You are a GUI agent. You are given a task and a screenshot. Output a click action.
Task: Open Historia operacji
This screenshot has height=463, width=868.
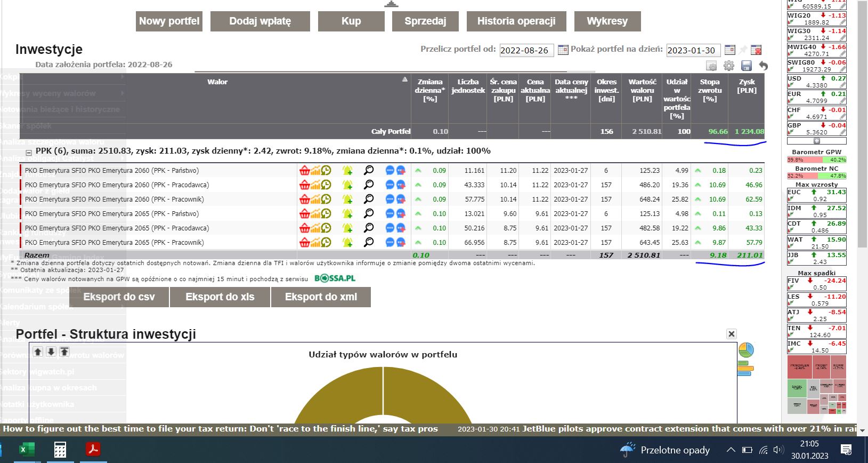[x=516, y=21]
